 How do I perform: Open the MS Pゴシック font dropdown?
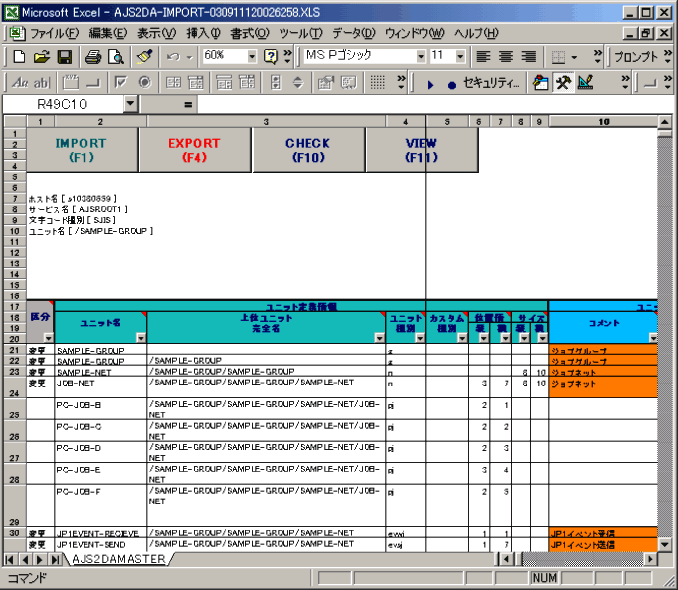pos(420,56)
